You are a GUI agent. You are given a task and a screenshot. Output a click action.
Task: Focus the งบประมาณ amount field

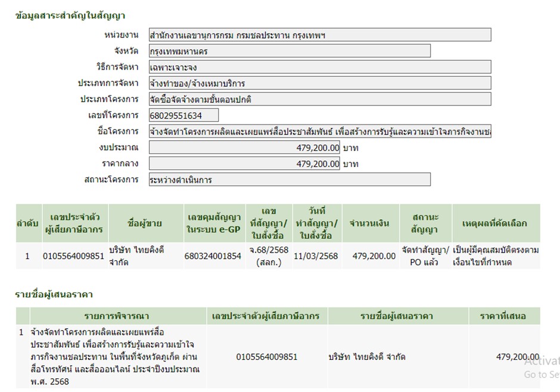[x=244, y=147]
